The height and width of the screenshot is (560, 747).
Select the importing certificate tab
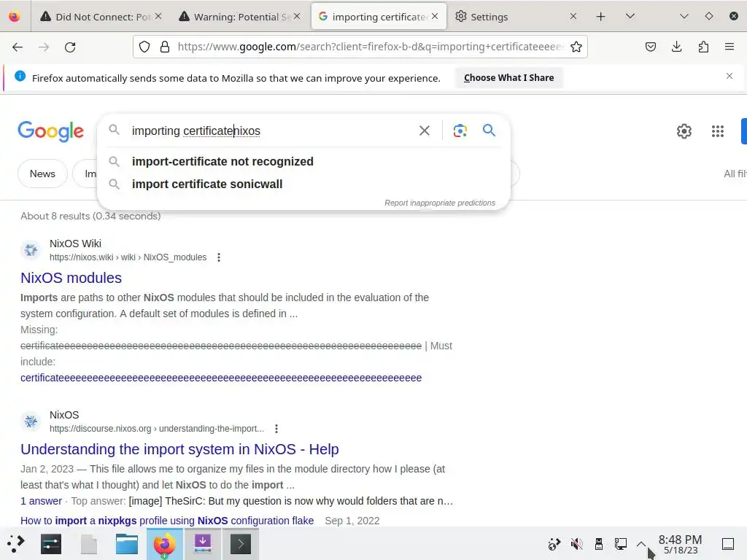[379, 17]
